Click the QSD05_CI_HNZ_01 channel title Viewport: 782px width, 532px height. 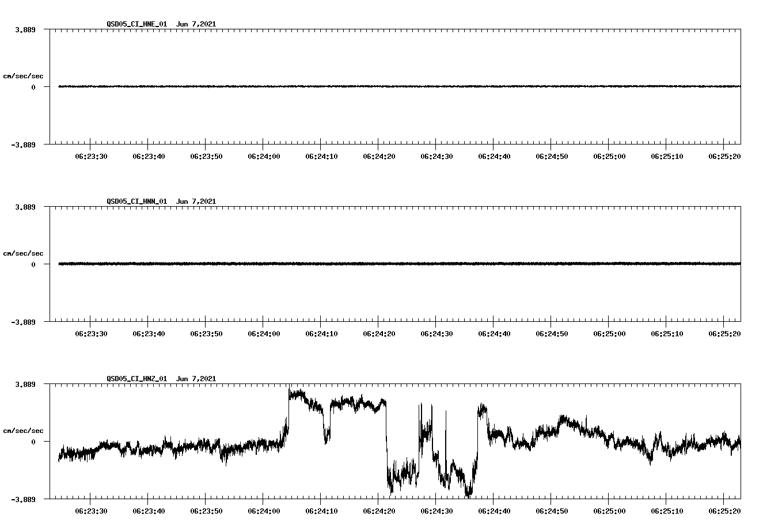click(x=137, y=379)
